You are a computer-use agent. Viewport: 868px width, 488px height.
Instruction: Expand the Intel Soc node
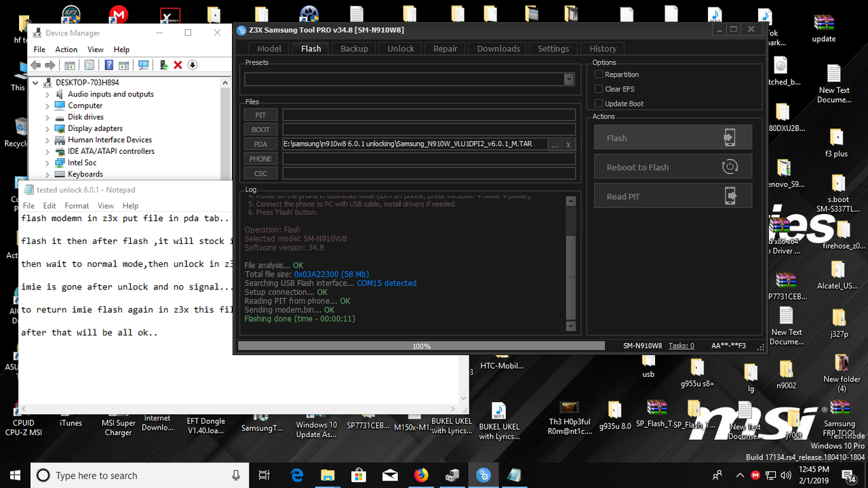(47, 163)
